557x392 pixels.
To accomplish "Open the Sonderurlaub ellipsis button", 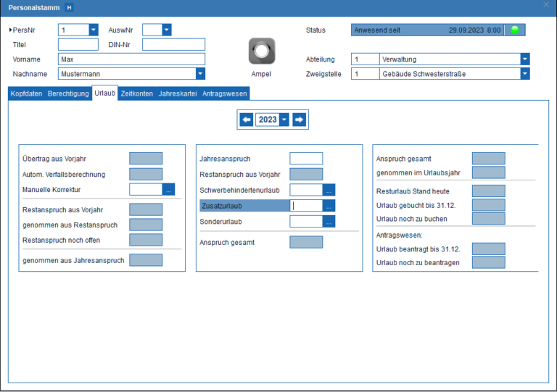I will [x=329, y=222].
